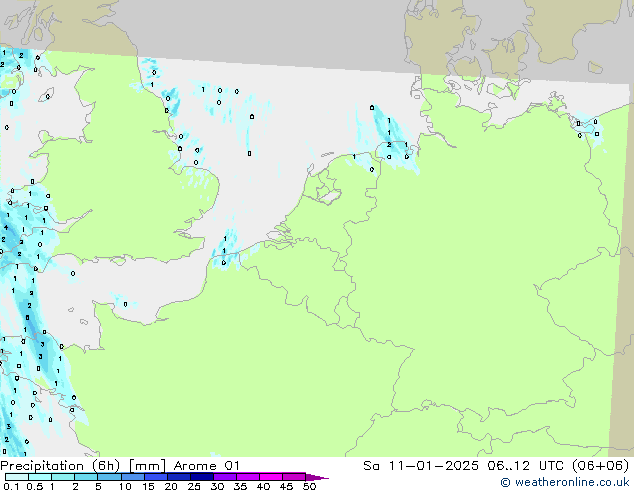Click the '0.5' legend scale label

pyautogui.click(x=35, y=486)
